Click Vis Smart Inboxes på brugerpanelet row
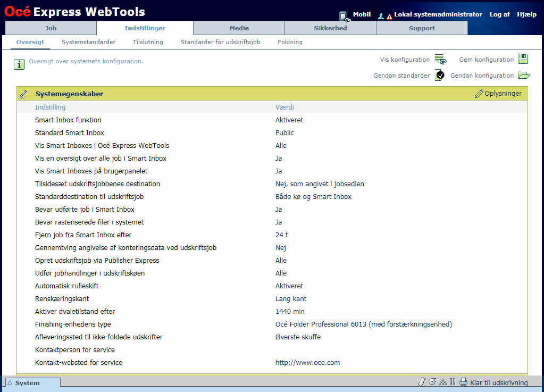 pyautogui.click(x=91, y=171)
